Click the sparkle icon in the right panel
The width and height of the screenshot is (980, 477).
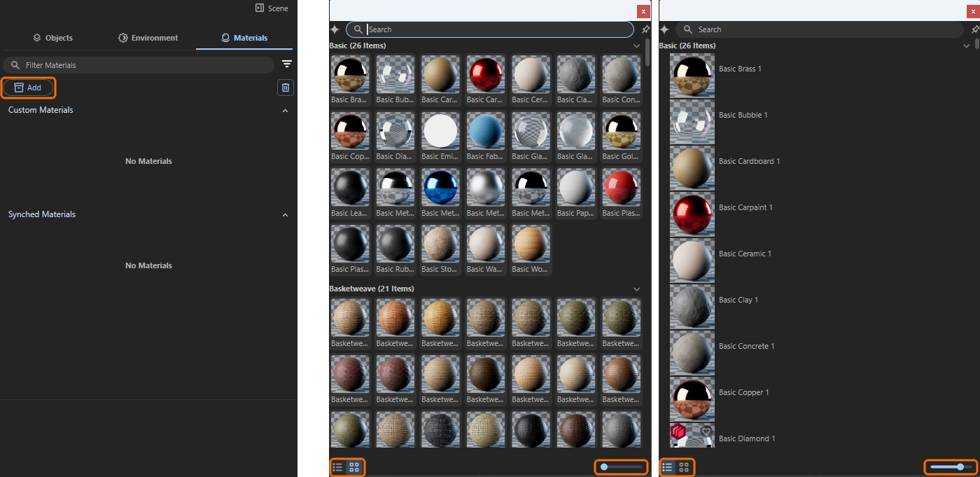(664, 29)
